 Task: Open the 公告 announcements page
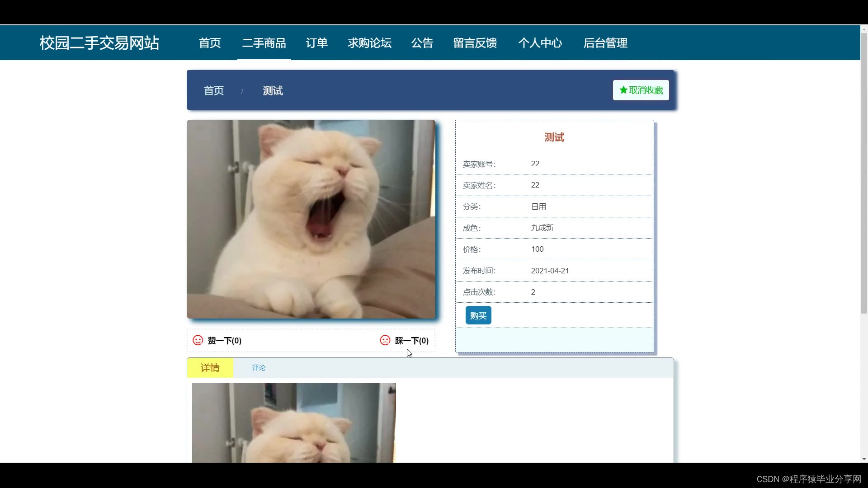tap(422, 43)
